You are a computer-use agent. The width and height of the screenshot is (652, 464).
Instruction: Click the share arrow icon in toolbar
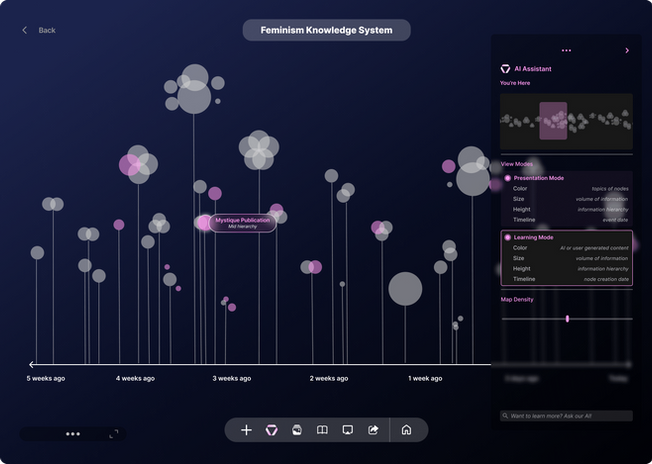pyautogui.click(x=373, y=430)
